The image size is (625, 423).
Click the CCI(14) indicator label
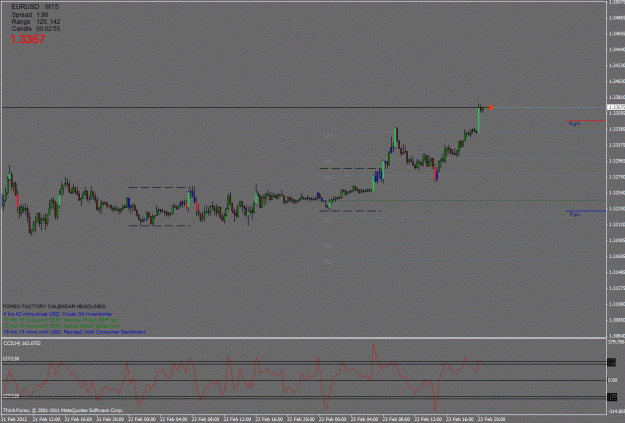coord(22,343)
